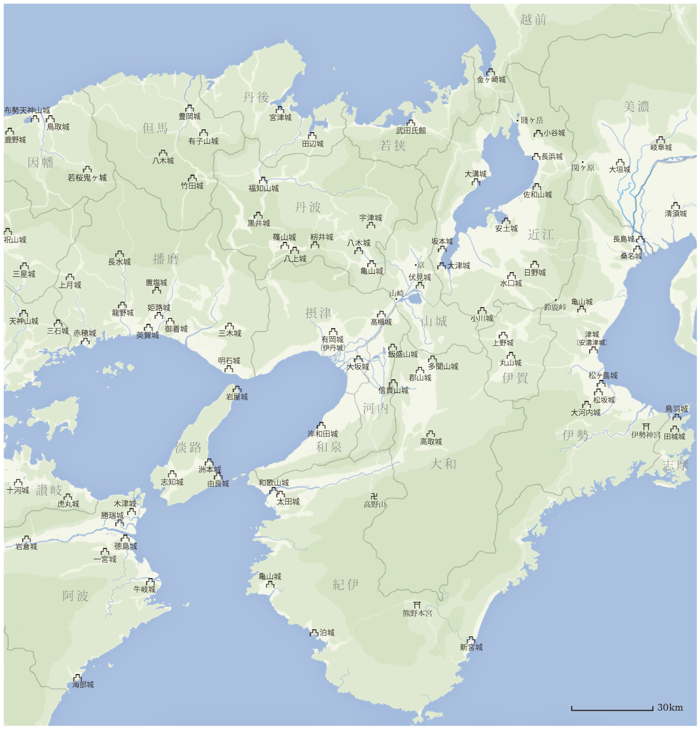
Task: Click the 清須城 castle icon
Action: click(675, 206)
